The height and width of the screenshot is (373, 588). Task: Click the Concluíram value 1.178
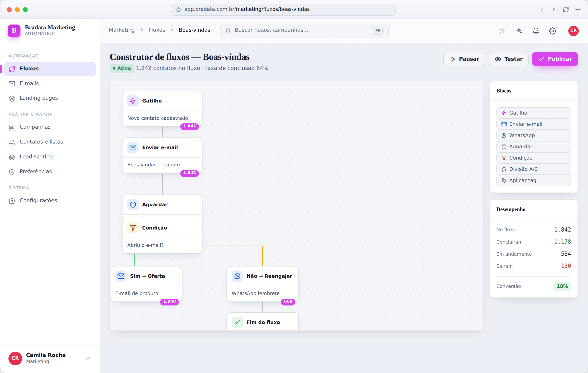[x=562, y=242]
